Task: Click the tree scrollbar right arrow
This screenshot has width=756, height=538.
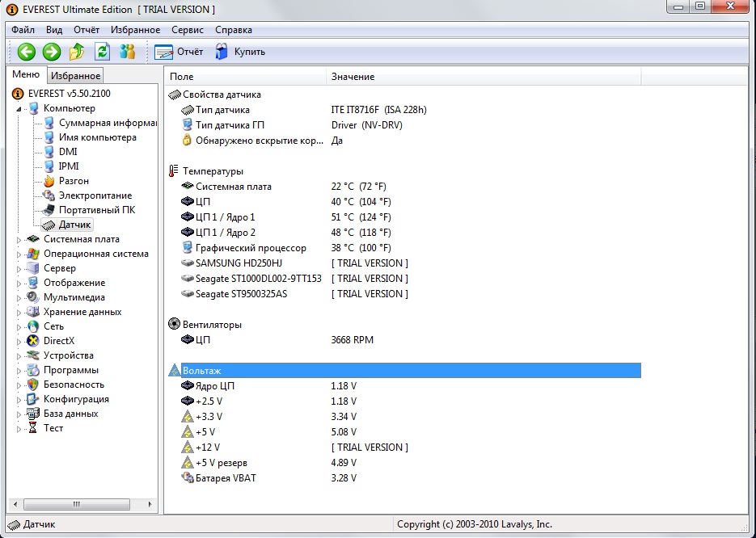Action: click(150, 504)
